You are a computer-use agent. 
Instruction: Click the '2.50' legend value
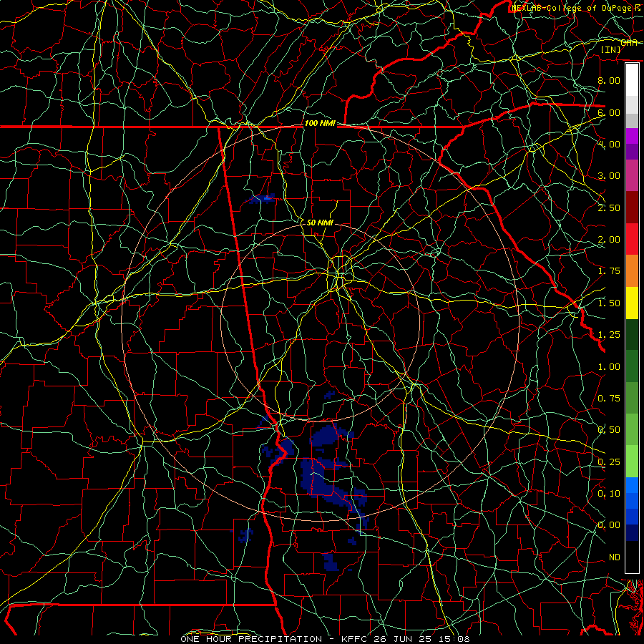[609, 208]
